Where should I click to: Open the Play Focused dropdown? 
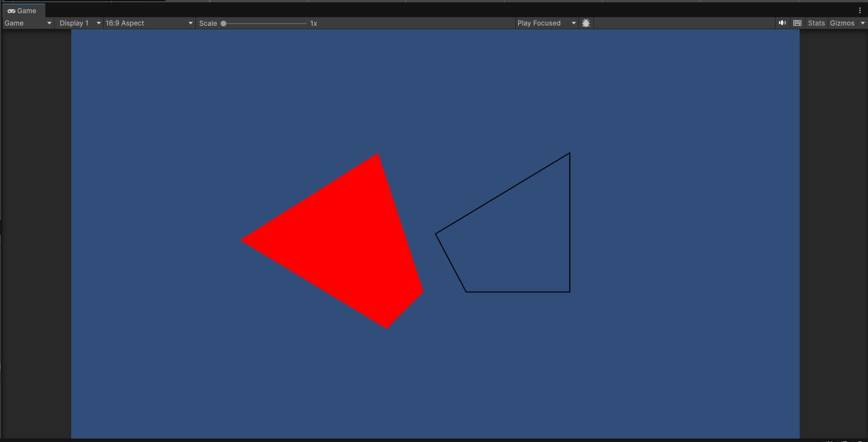point(546,23)
